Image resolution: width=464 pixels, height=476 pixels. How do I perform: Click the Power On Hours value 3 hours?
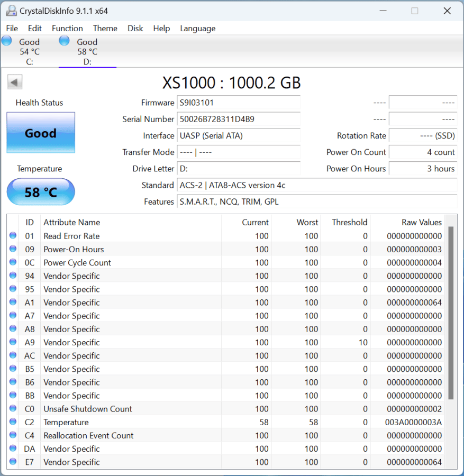point(423,169)
